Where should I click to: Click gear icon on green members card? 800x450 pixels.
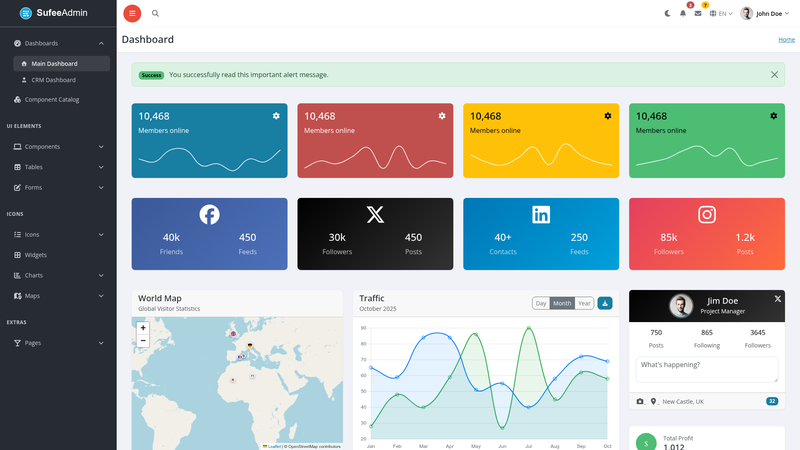773,116
